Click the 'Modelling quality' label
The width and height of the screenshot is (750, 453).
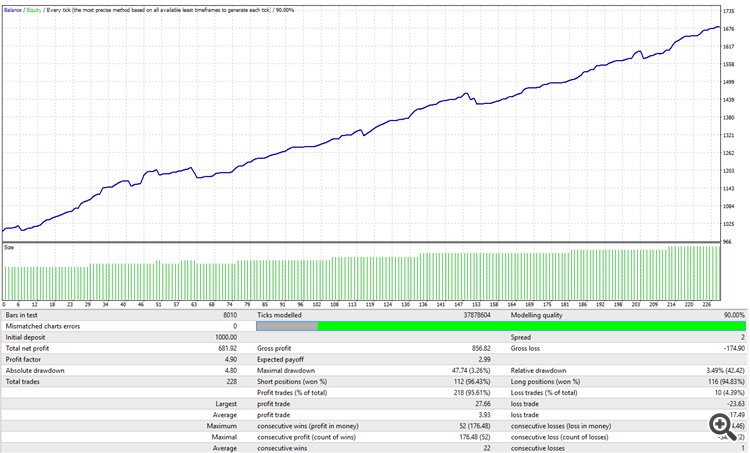[x=537, y=315]
